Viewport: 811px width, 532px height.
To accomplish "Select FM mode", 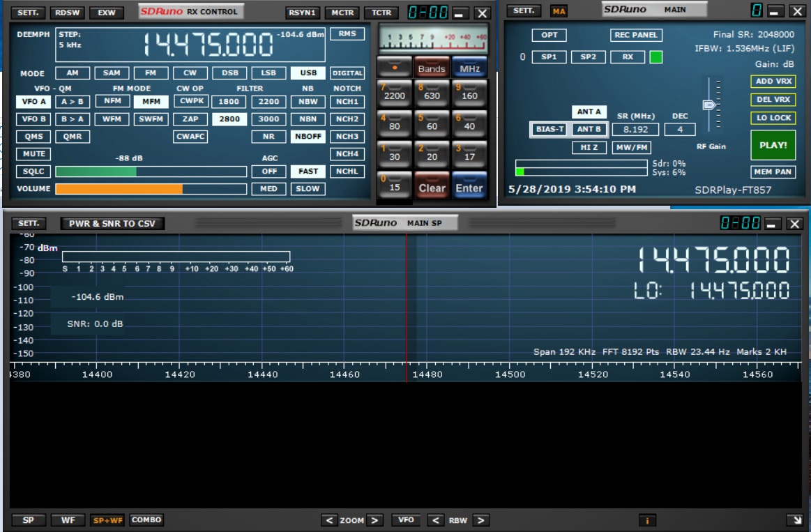I will pos(151,73).
